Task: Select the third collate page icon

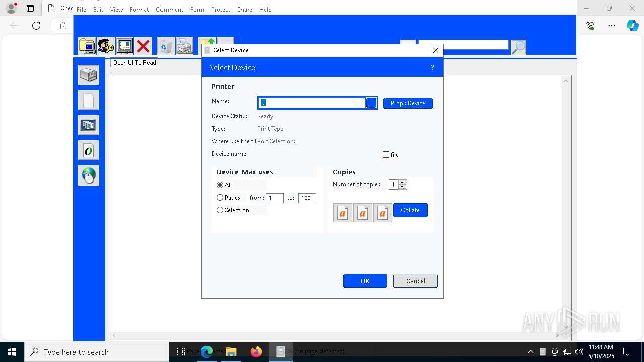Action: [x=383, y=213]
